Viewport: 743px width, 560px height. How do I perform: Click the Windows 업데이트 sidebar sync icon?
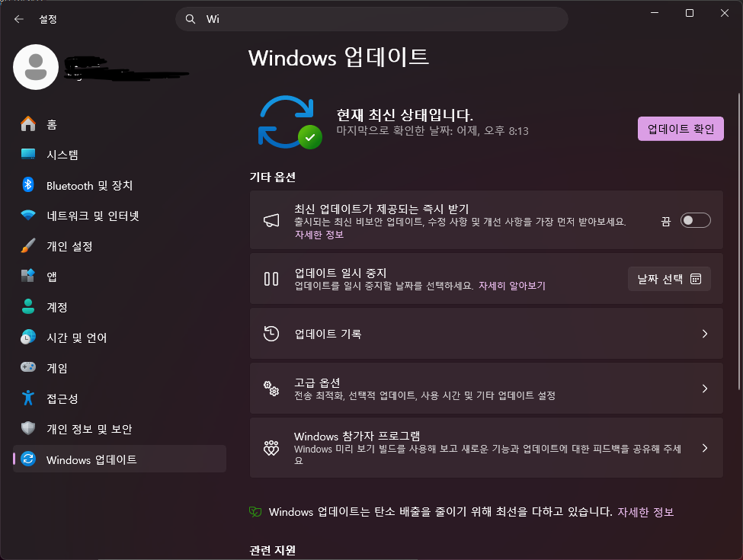click(x=28, y=459)
